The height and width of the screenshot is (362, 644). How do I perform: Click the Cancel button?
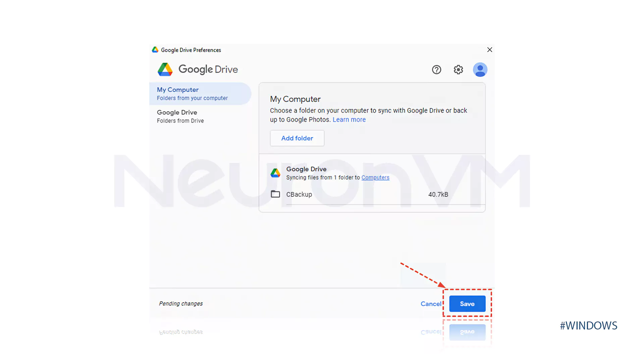coord(431,304)
